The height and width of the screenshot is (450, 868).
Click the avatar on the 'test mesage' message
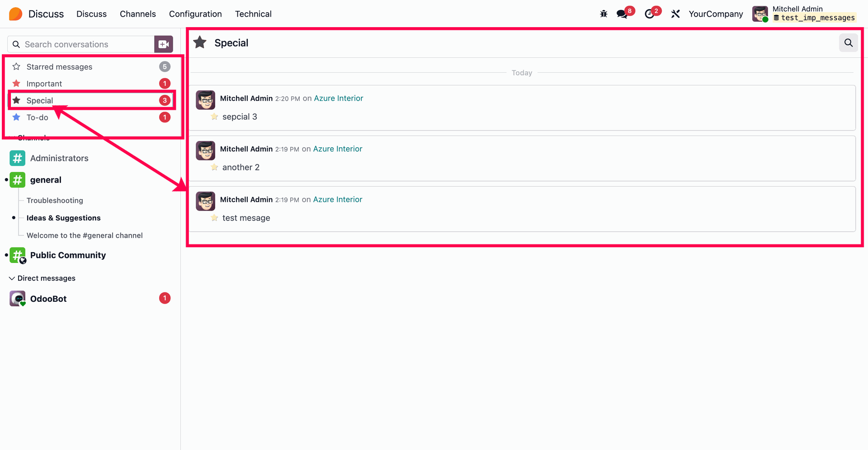pyautogui.click(x=205, y=201)
